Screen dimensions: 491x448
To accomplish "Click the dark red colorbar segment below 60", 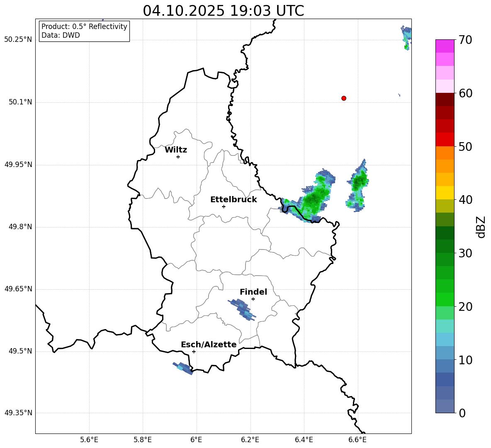I will pyautogui.click(x=445, y=99).
